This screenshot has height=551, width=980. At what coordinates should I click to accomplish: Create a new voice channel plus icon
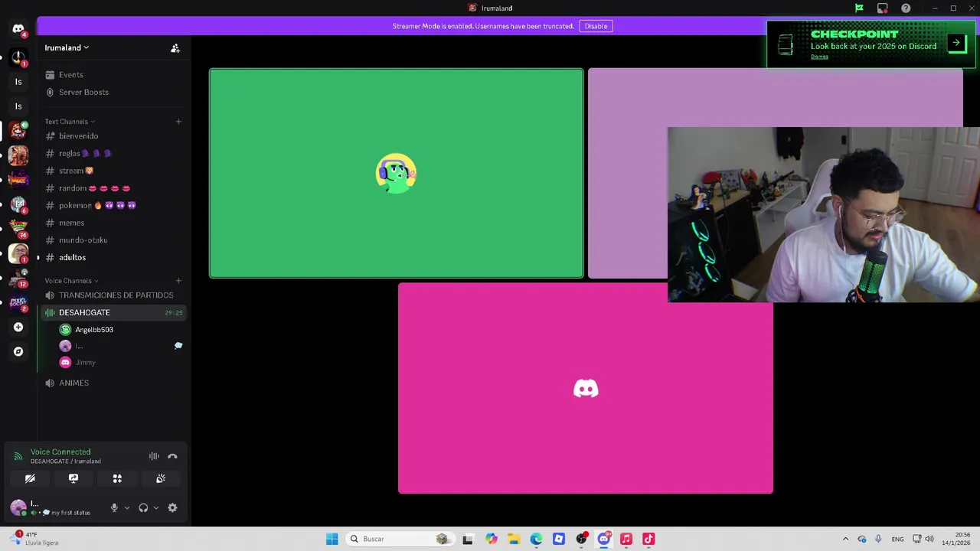[178, 281]
